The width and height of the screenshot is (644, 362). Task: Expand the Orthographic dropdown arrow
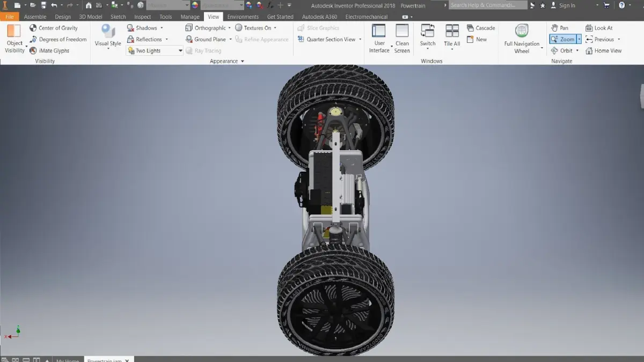point(229,28)
